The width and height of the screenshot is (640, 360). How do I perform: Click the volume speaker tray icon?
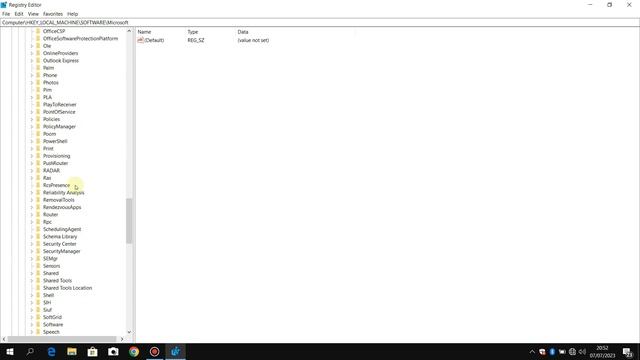point(582,352)
